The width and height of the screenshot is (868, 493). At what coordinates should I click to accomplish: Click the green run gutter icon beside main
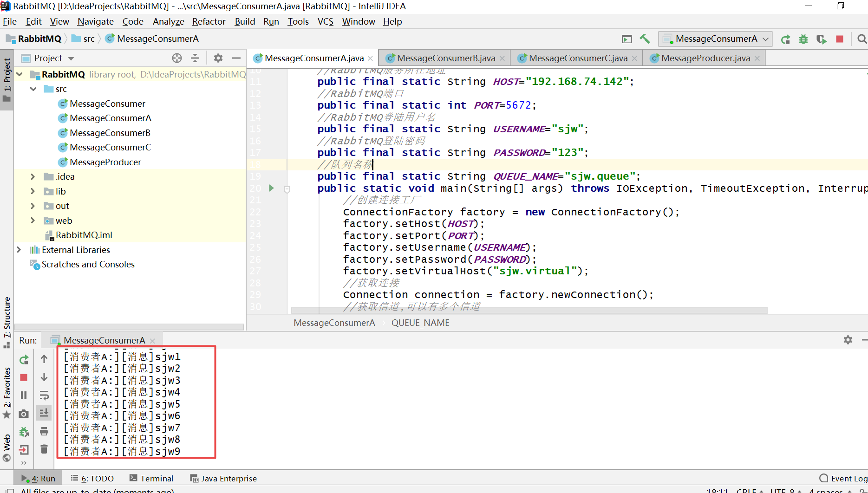pos(272,188)
